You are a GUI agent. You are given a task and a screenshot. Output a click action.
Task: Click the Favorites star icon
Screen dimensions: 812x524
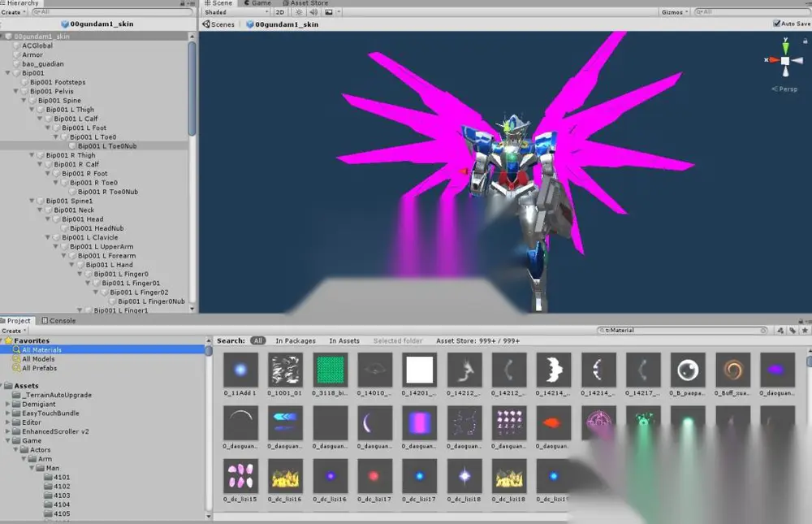coord(8,340)
